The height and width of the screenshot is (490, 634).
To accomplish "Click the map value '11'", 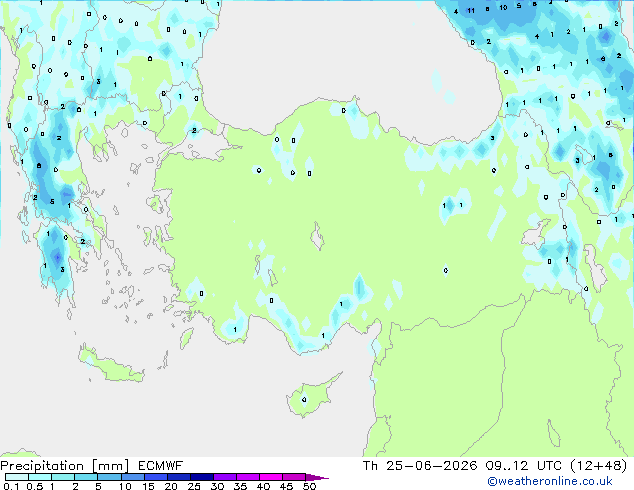I will coord(471,11).
